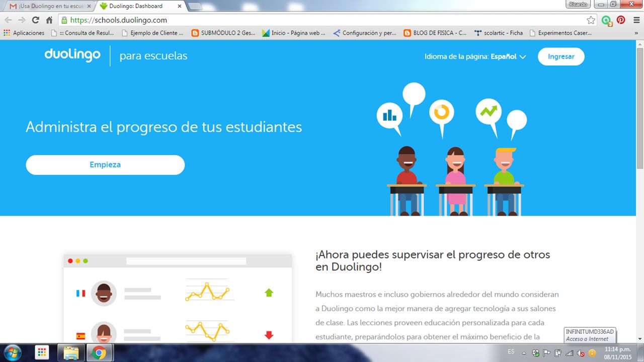Click the red down arrow in mockup
This screenshot has width=644, height=362.
pos(269,335)
